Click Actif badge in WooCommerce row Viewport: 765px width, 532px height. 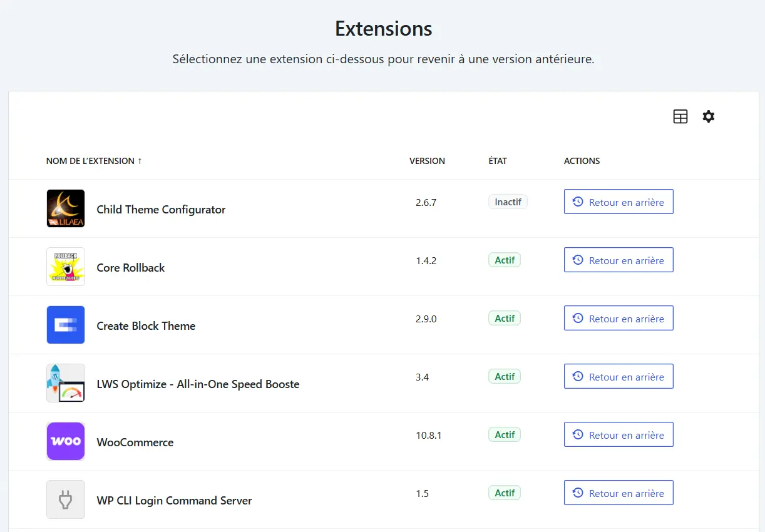click(x=505, y=434)
